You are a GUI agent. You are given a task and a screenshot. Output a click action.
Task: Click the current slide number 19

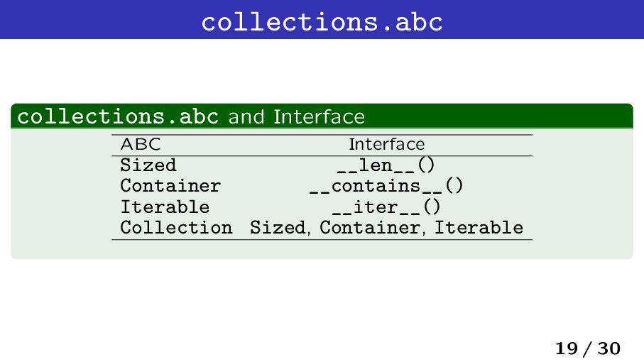(x=567, y=349)
